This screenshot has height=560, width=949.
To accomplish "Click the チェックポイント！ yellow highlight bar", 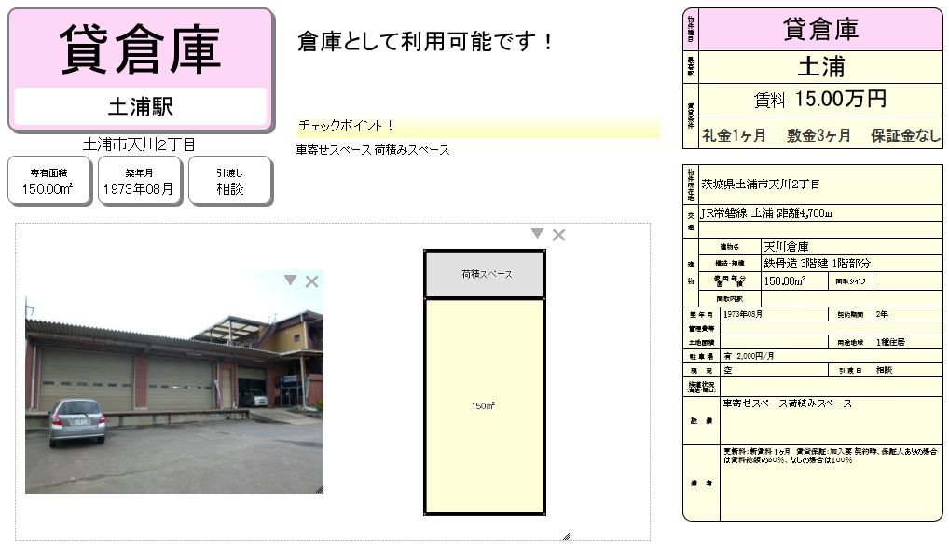I will tap(478, 127).
